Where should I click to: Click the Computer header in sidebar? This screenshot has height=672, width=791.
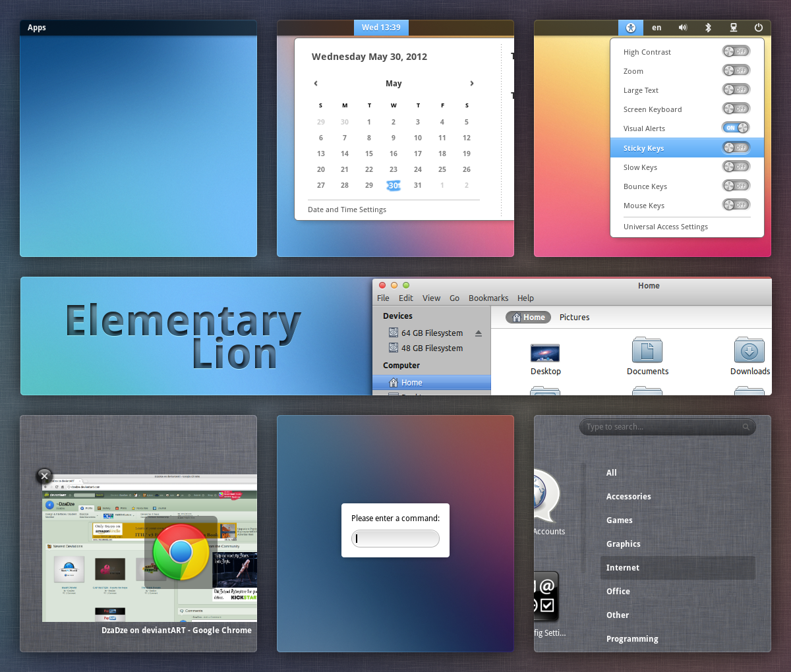401,365
